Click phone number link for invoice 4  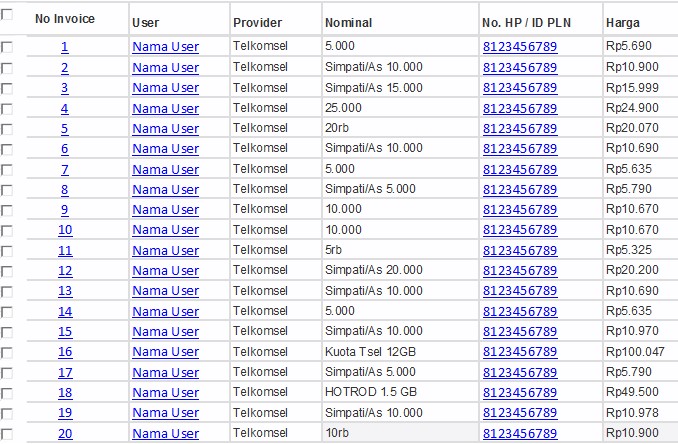tap(520, 109)
